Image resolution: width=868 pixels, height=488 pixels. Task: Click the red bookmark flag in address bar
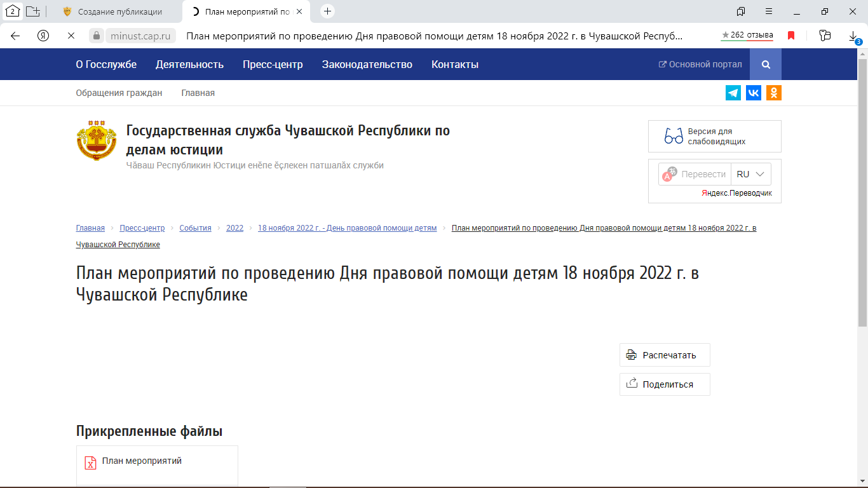point(790,36)
